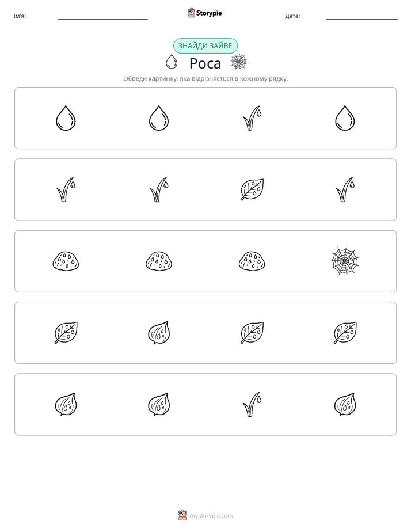This screenshot has height=532, width=411.
Task: Click the bear icon in the footer
Action: pos(182,515)
